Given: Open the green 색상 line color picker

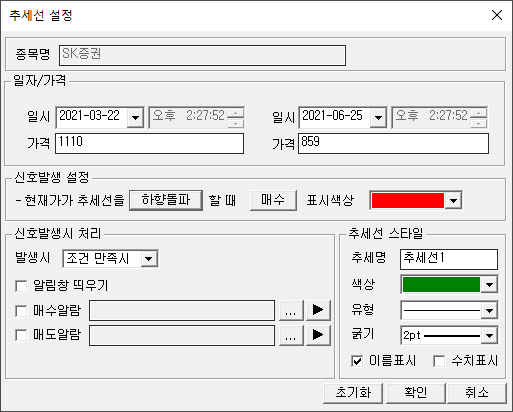Looking at the screenshot, I should [489, 285].
